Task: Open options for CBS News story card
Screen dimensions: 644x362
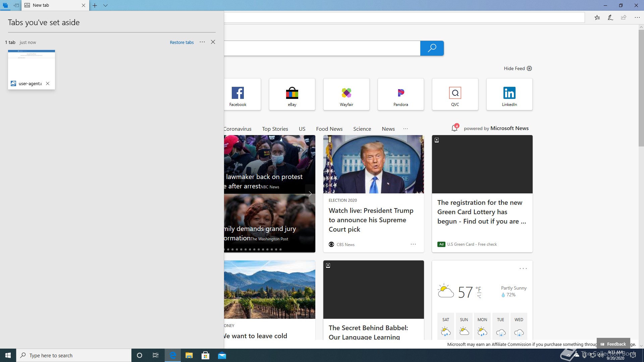Action: (413, 244)
